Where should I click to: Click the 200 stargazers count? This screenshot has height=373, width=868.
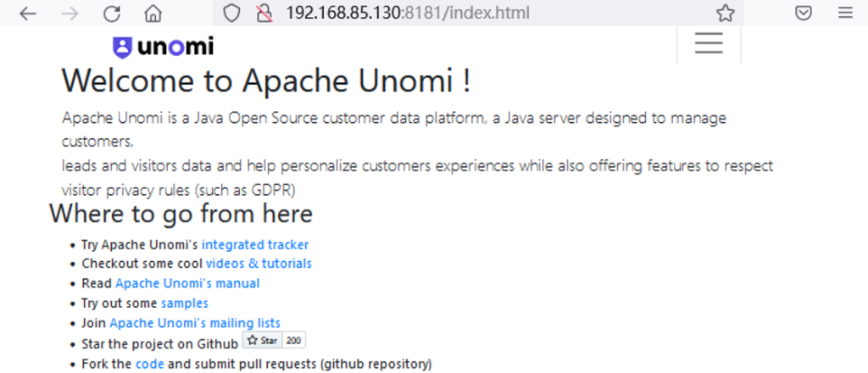tap(294, 340)
